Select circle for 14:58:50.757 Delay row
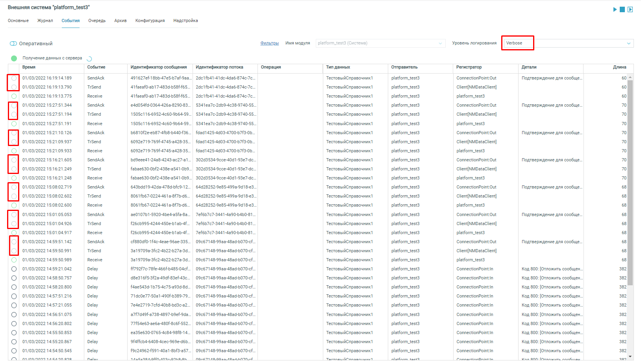The width and height of the screenshot is (641, 364). [x=14, y=278]
